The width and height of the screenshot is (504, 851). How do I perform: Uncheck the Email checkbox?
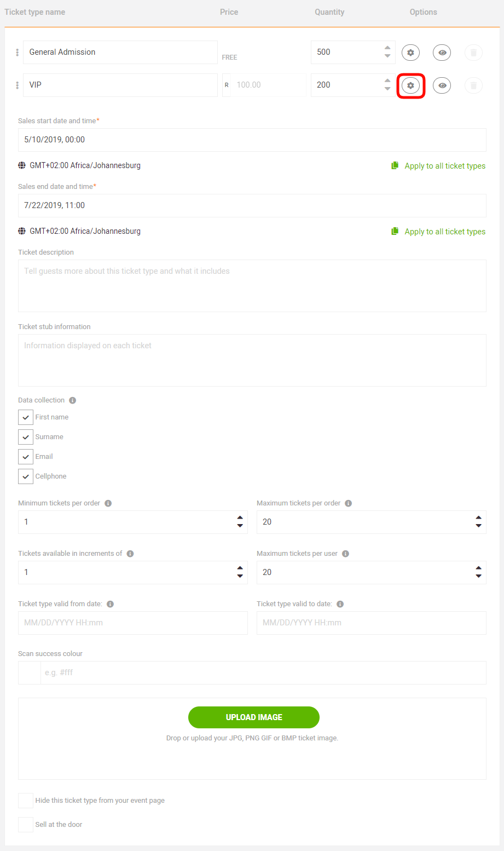click(x=25, y=456)
